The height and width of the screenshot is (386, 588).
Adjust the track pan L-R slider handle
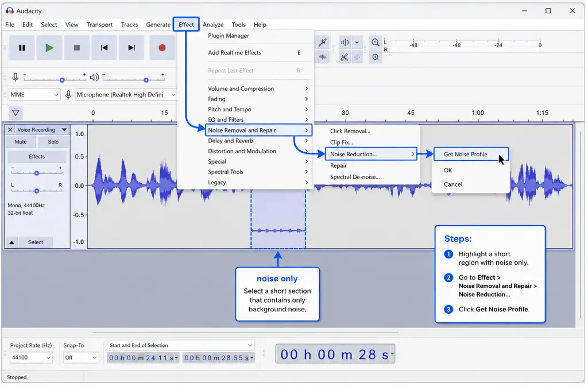[37, 191]
